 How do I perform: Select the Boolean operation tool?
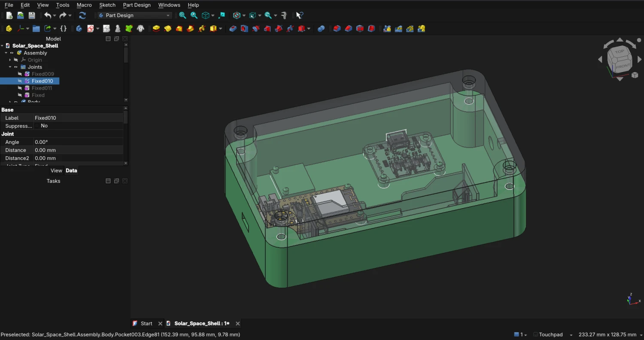tap(321, 29)
